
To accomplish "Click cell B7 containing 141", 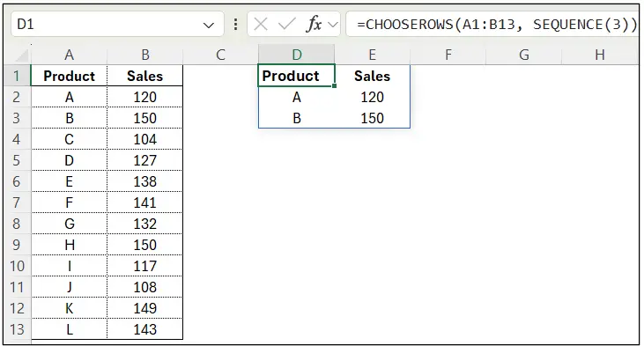I will [145, 202].
